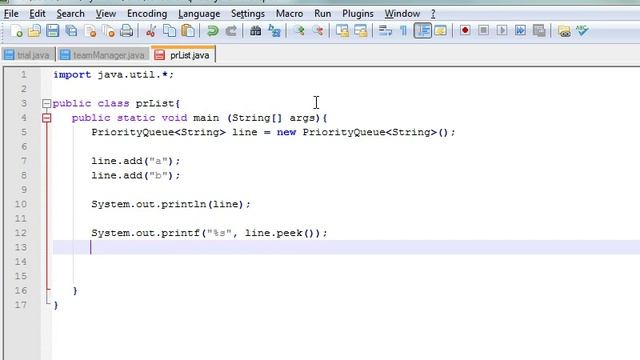Switch to the trial.java tab
The image size is (640, 360).
pos(27,55)
